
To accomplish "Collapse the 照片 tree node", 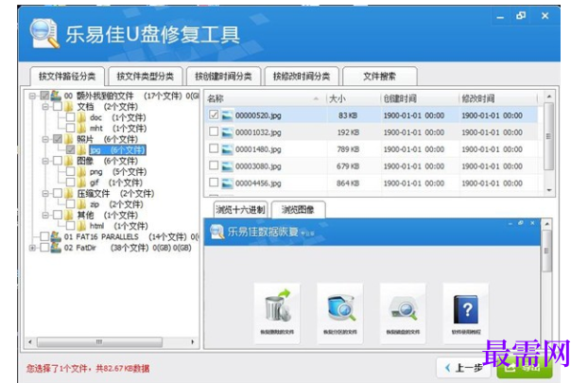I will 45,140.
